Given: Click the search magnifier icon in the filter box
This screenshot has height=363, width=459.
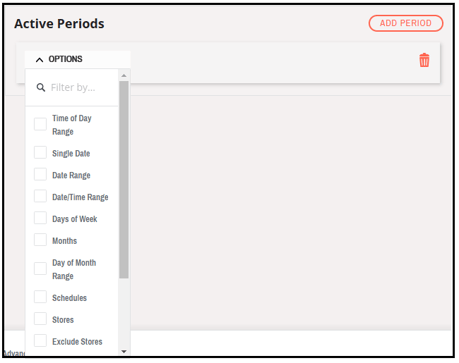Looking at the screenshot, I should 41,88.
